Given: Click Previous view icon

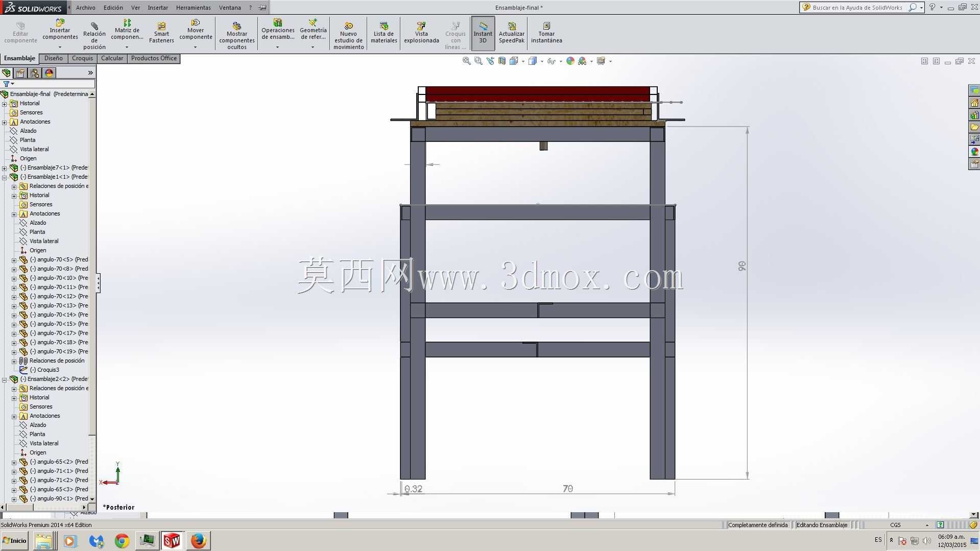Looking at the screenshot, I should [490, 61].
